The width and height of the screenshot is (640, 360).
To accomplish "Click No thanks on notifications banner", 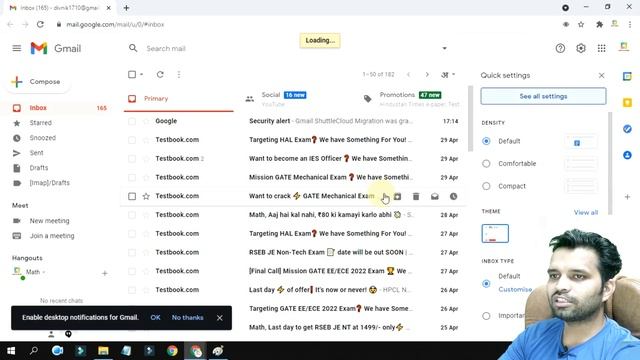I will pos(187,318).
